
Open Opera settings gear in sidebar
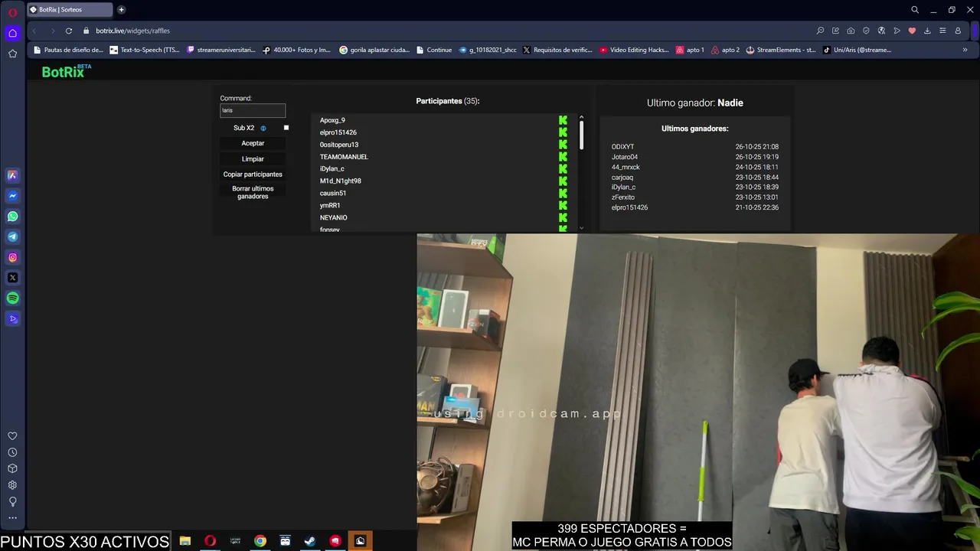[x=12, y=485]
